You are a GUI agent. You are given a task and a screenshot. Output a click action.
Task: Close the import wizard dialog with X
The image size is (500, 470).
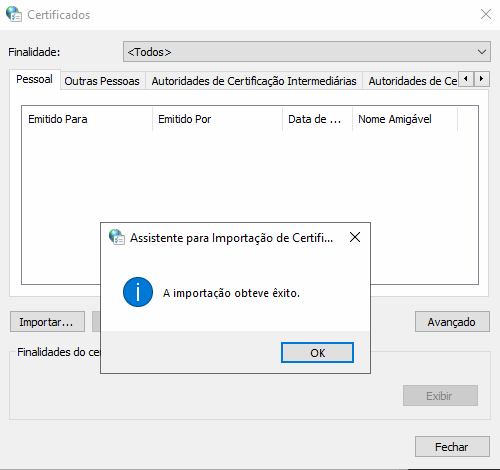[355, 237]
